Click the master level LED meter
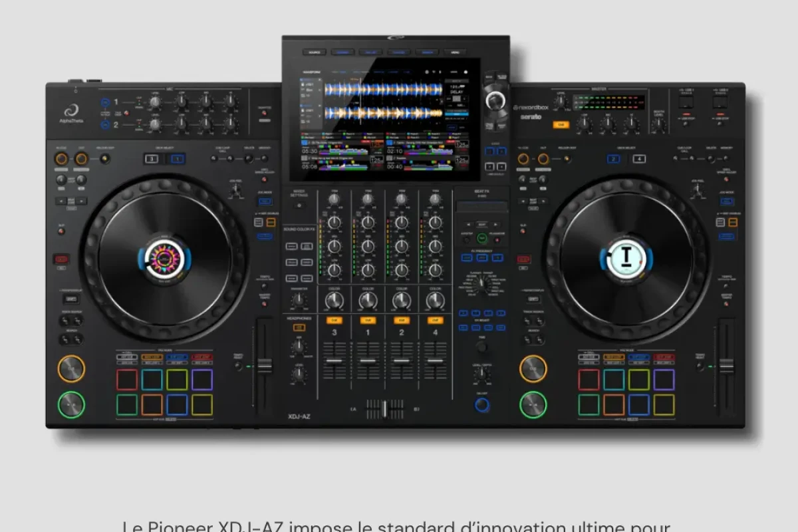The height and width of the screenshot is (532, 798). pos(608,102)
